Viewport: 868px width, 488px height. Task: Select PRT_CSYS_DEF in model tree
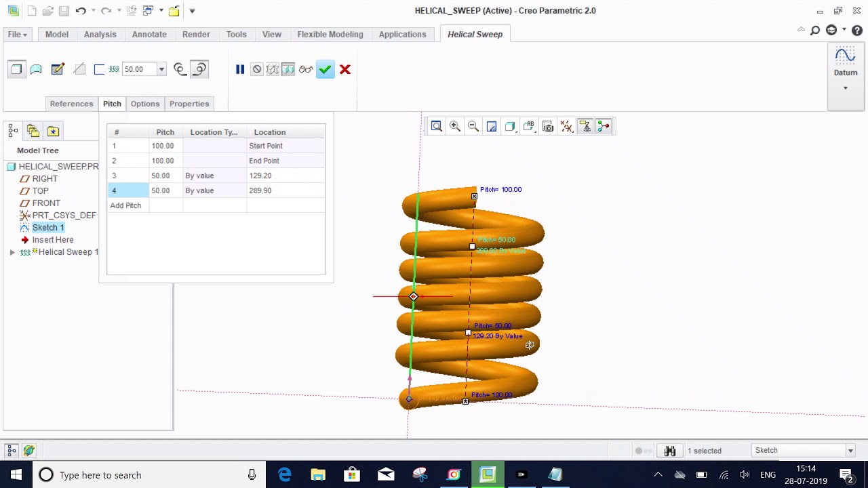click(x=64, y=216)
